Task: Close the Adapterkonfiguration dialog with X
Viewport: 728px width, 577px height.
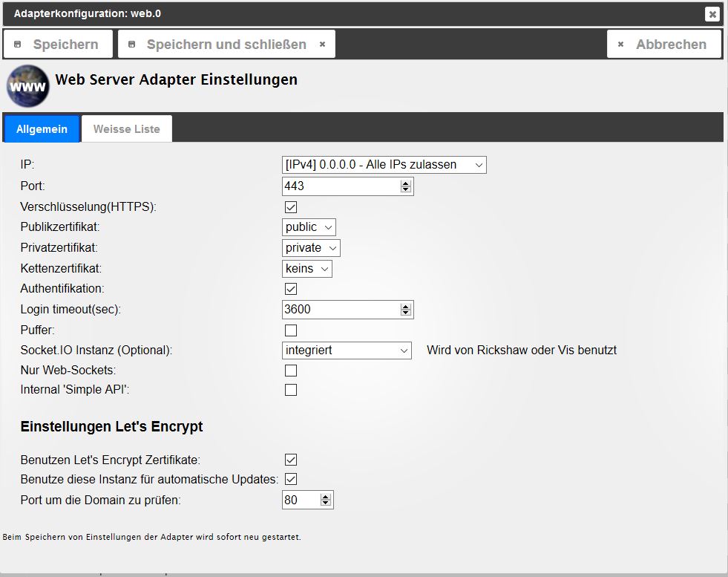Action: pyautogui.click(x=712, y=14)
